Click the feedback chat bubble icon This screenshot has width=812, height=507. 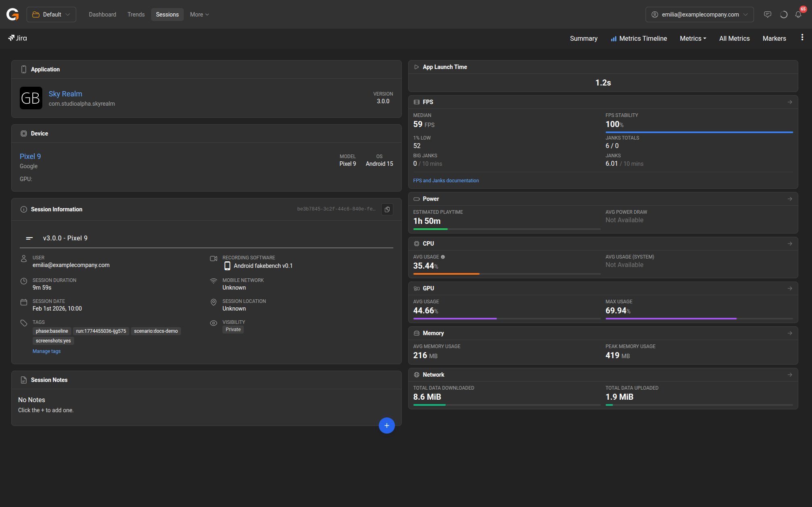pyautogui.click(x=768, y=15)
